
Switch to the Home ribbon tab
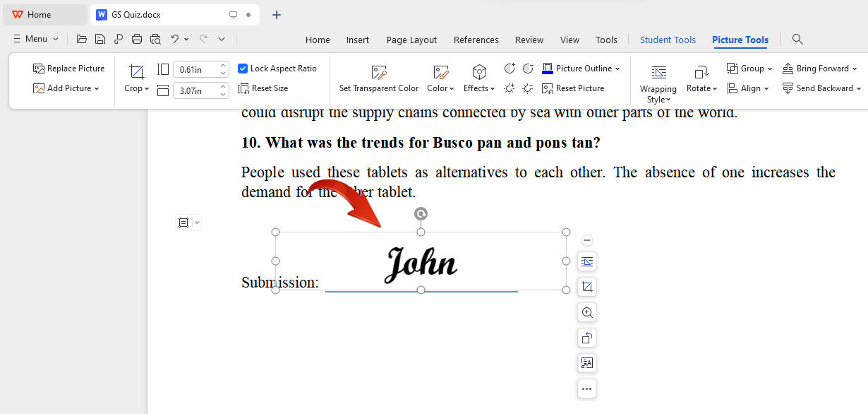click(318, 40)
